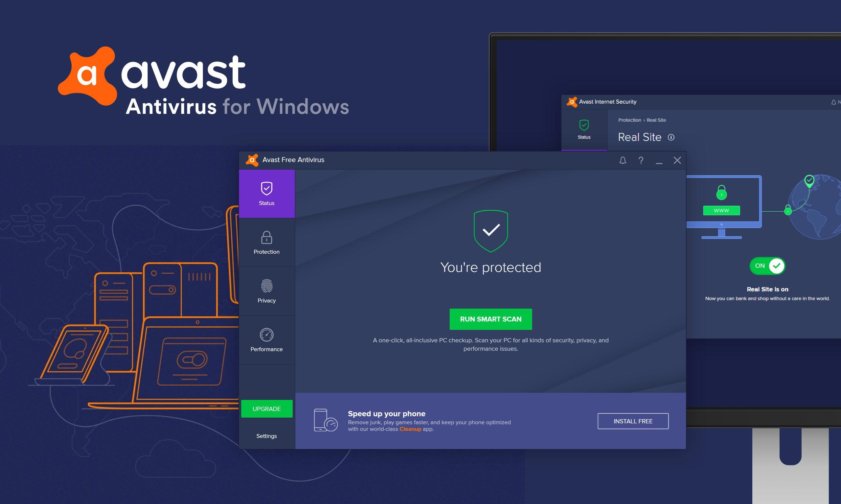
Task: Click the Privacy fingerprint icon in sidebar
Action: pos(267,280)
